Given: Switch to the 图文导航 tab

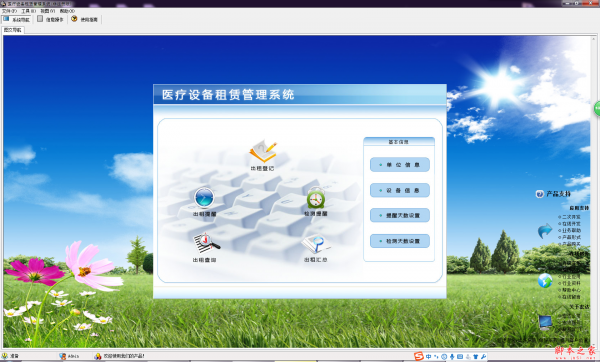Looking at the screenshot, I should (x=13, y=30).
